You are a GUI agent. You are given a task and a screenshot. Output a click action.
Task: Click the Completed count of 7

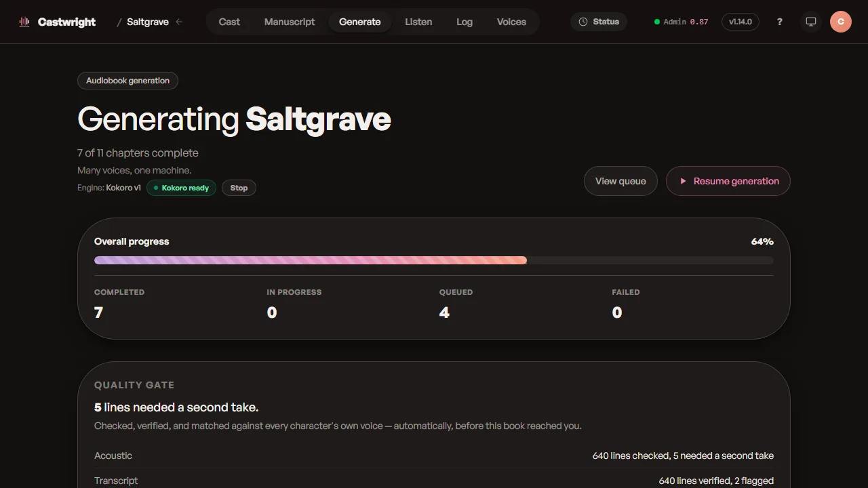[x=98, y=312]
